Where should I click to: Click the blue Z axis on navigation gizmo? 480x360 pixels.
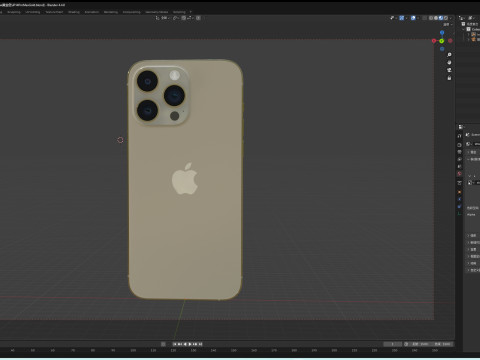click(442, 32)
